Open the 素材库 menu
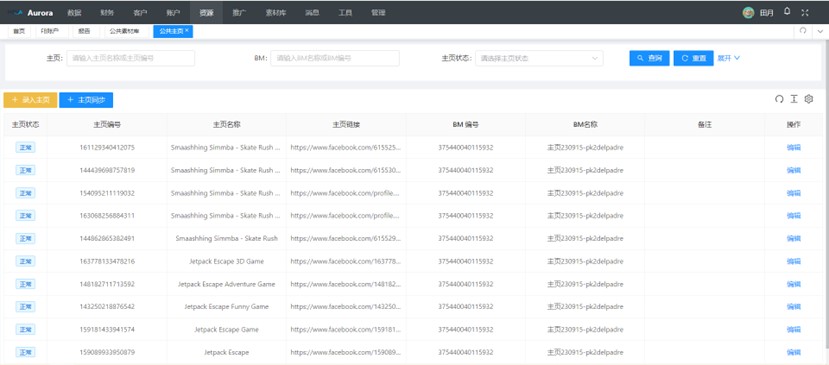 [275, 13]
